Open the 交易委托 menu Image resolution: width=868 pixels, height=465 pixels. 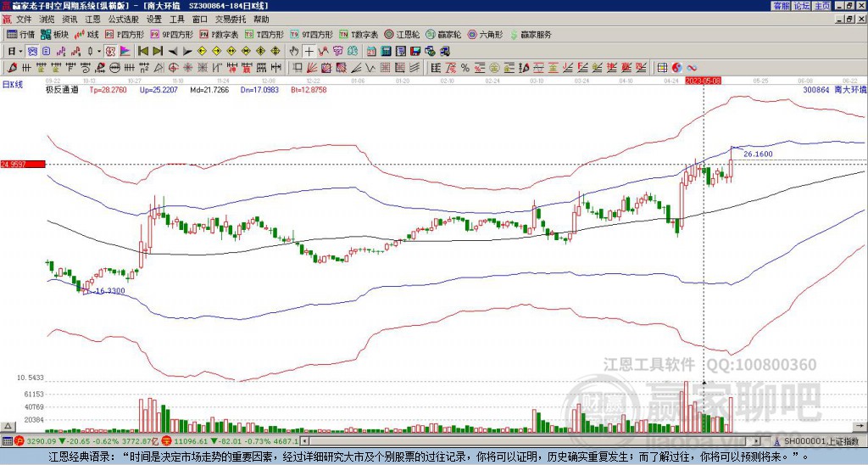[231, 20]
